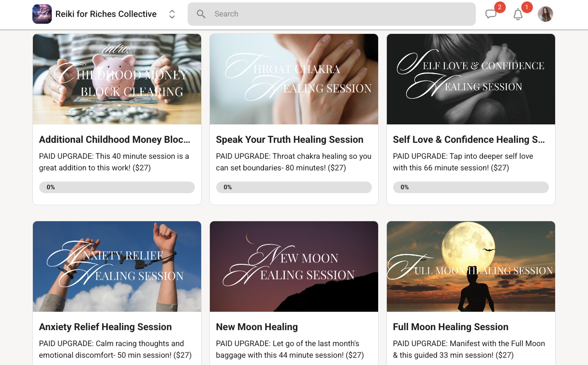Click progress bar under Speak Your Truth
Screen dimensions: 588x365
coord(294,187)
